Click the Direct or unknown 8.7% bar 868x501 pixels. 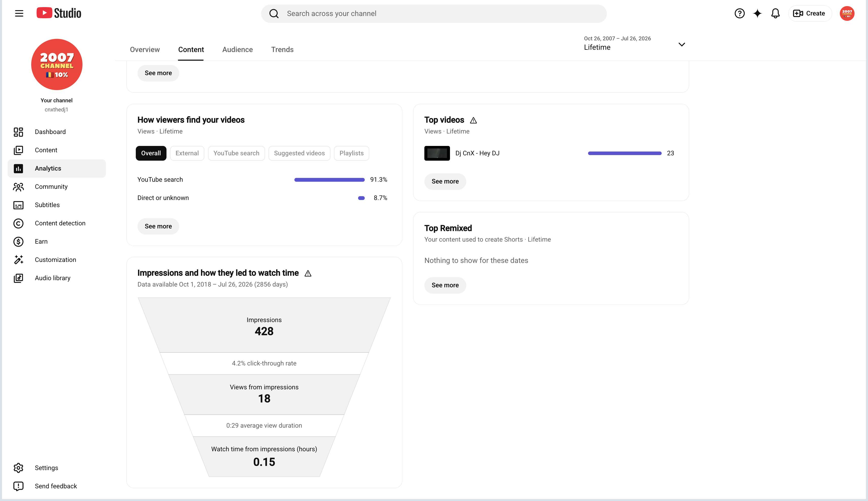pyautogui.click(x=361, y=198)
